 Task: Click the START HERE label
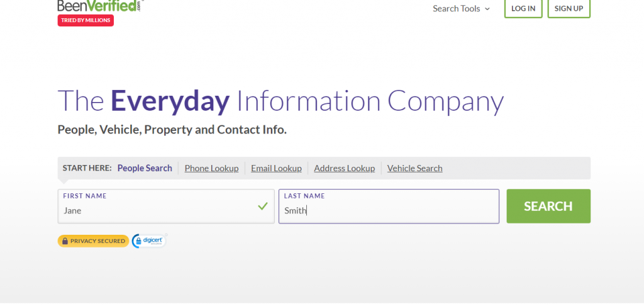[87, 168]
